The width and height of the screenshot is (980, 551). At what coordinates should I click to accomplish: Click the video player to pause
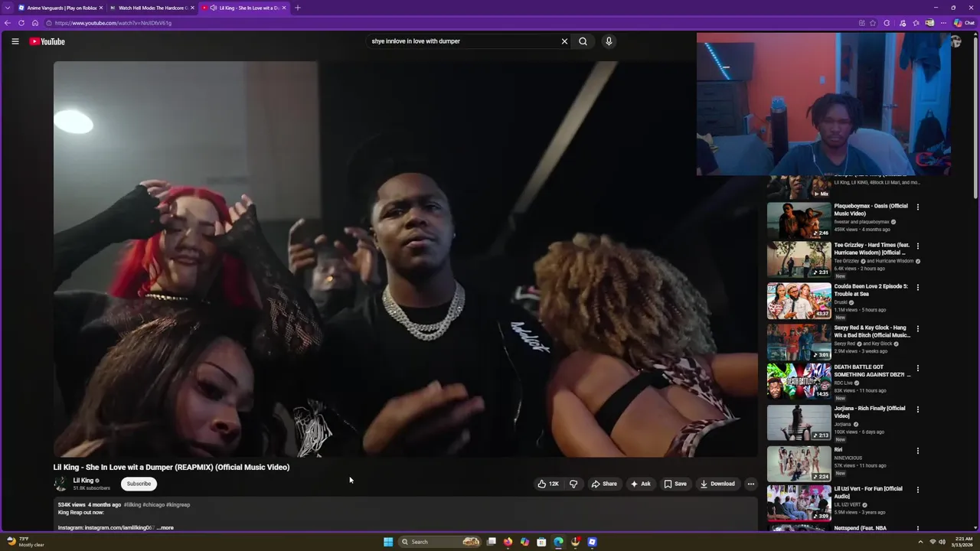(405, 259)
